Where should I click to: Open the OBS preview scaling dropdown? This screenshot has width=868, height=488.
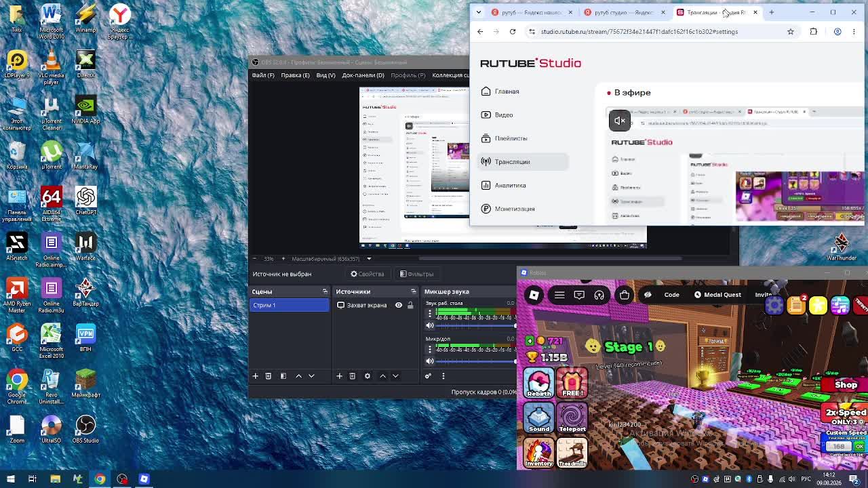pos(369,259)
